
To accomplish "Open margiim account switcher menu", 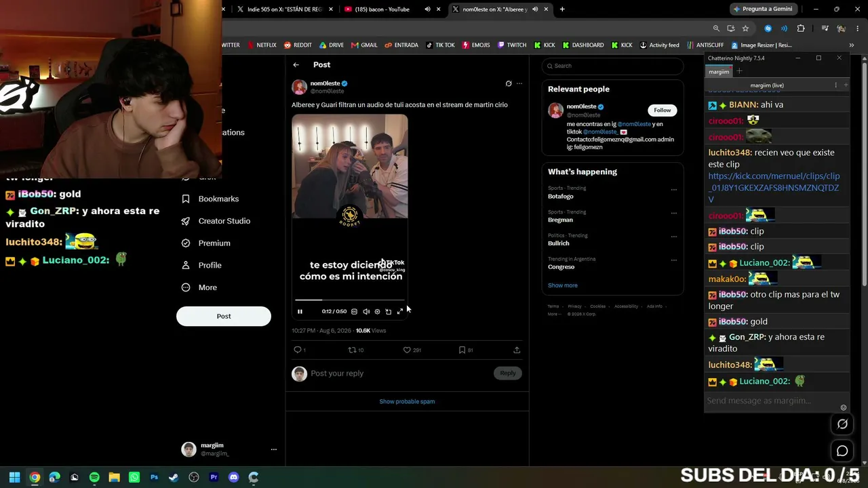I will (274, 449).
